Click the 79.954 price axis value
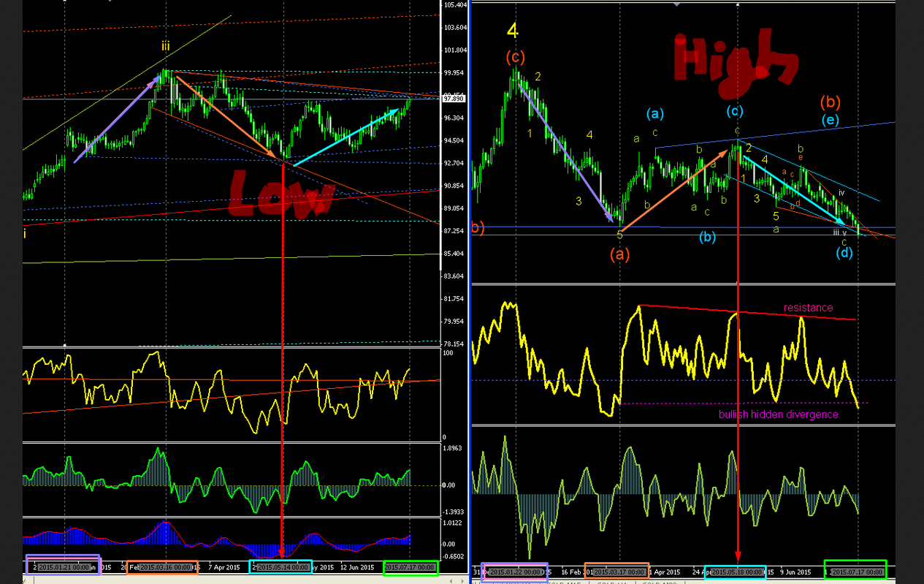924x584 pixels. click(455, 322)
